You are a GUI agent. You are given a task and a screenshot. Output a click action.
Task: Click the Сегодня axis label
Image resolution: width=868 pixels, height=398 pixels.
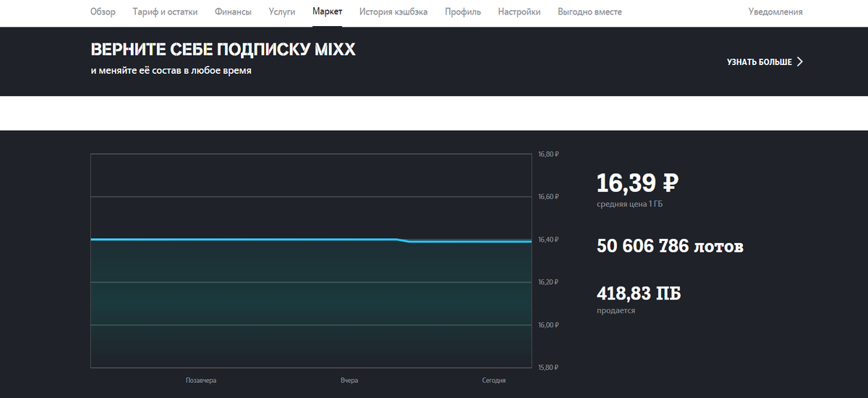coord(494,381)
